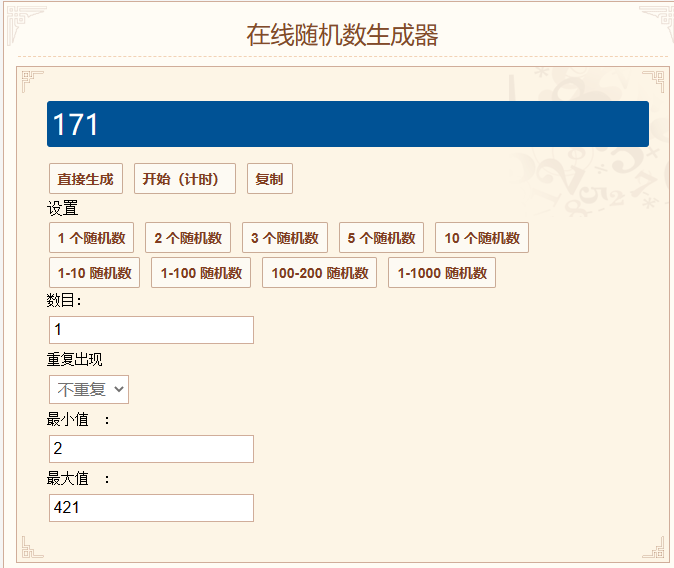Copy the result with 复制 button
This screenshot has height=568, width=674.
[x=270, y=178]
